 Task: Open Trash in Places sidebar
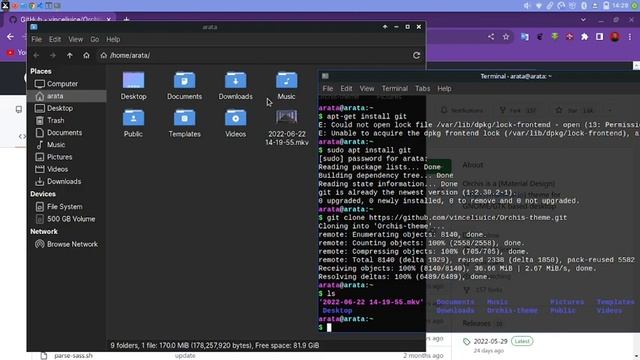point(67,120)
